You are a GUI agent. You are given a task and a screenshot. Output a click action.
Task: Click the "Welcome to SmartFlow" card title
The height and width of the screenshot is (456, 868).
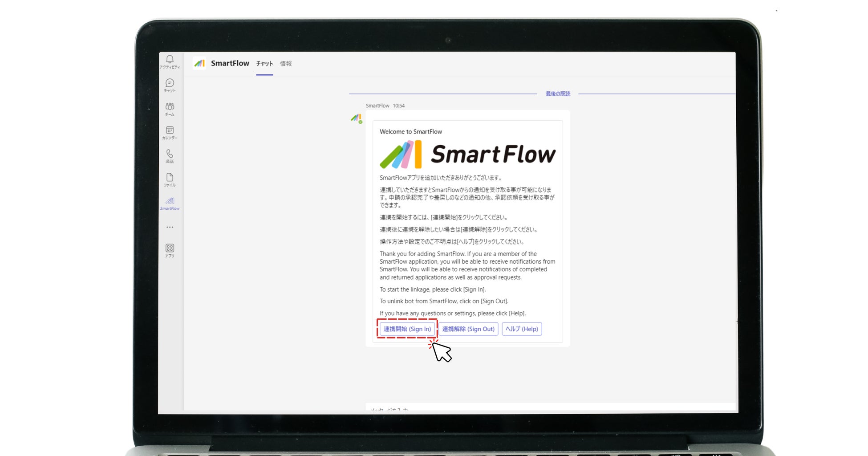(411, 132)
